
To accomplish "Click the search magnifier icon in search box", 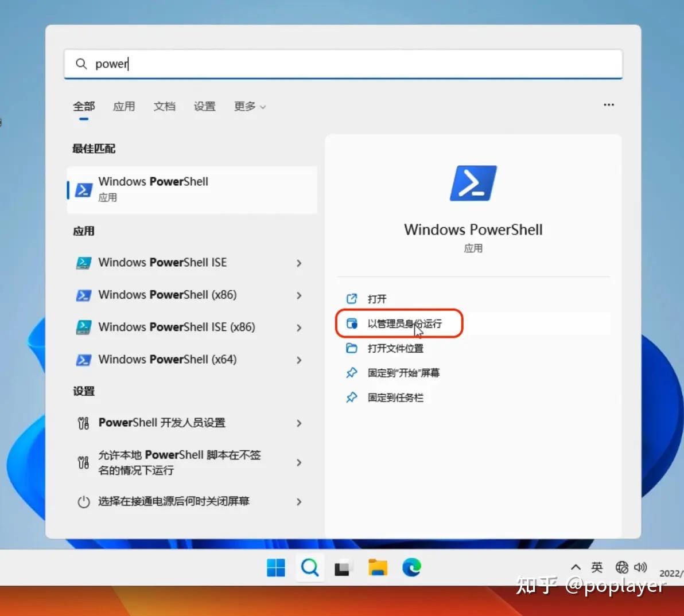I will pyautogui.click(x=81, y=64).
